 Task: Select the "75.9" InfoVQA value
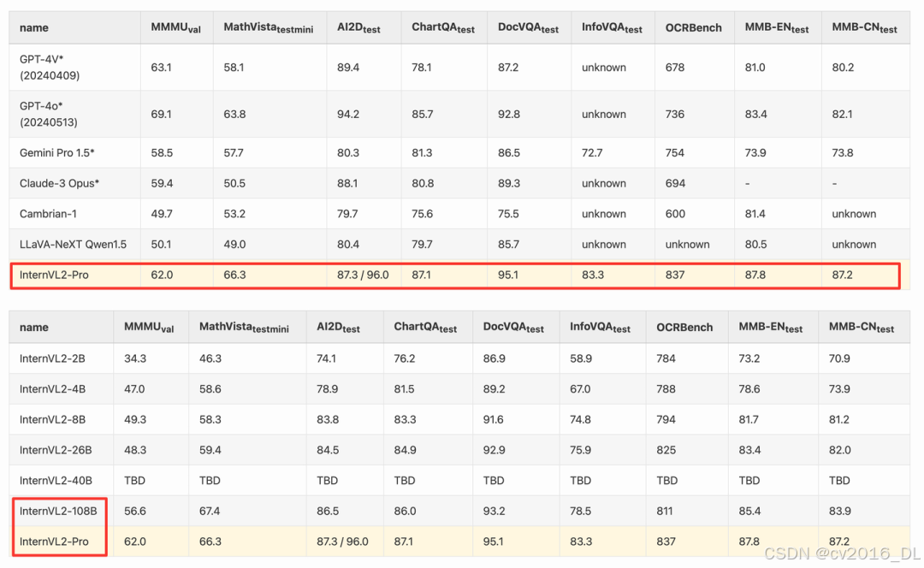click(580, 450)
